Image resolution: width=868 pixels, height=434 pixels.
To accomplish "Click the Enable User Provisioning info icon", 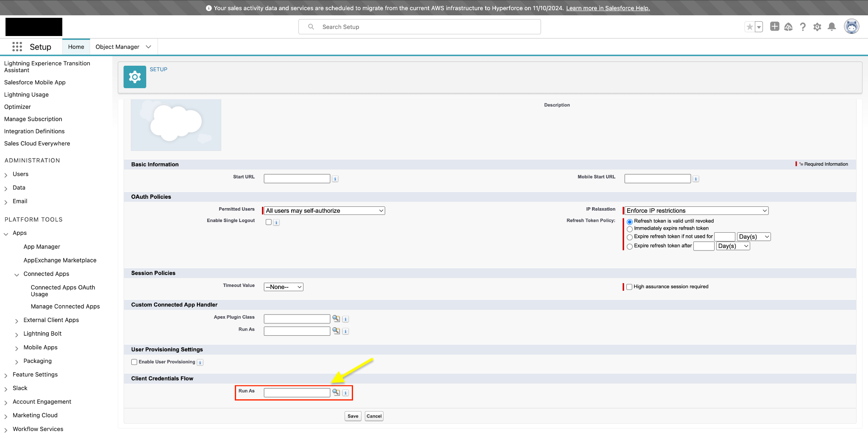I will click(x=200, y=362).
